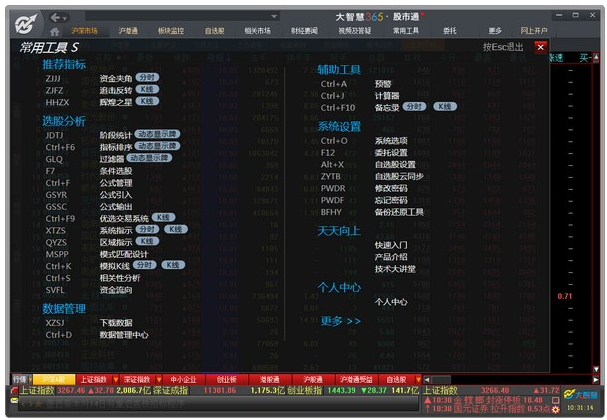Image resolution: width=607 pixels, height=420 pixels.
Task: Open 委托设置 entry
Action: pyautogui.click(x=391, y=153)
